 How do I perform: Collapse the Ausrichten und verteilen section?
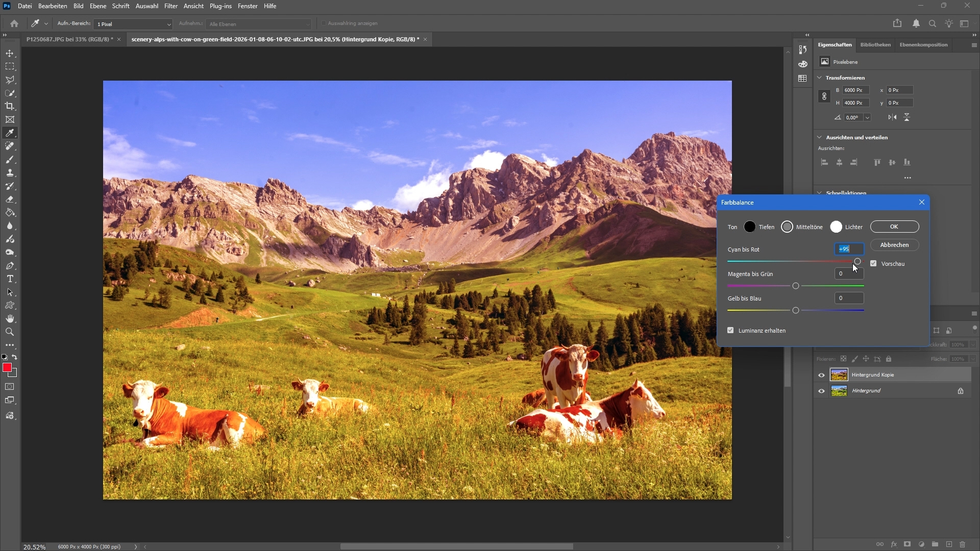pyautogui.click(x=820, y=137)
